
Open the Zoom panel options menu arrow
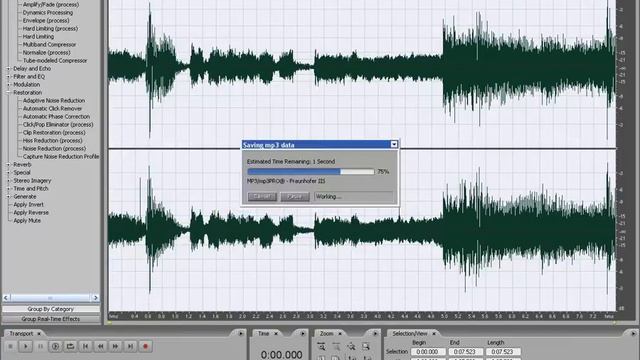[375, 333]
